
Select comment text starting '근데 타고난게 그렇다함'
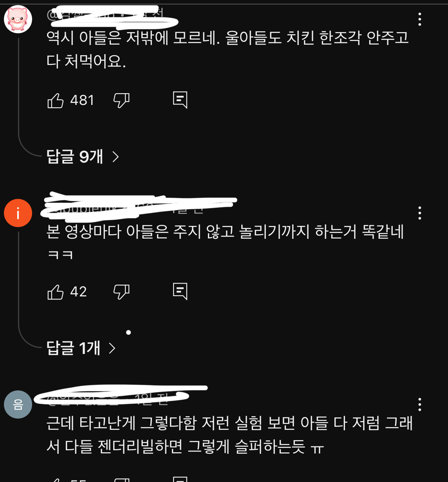tap(229, 435)
